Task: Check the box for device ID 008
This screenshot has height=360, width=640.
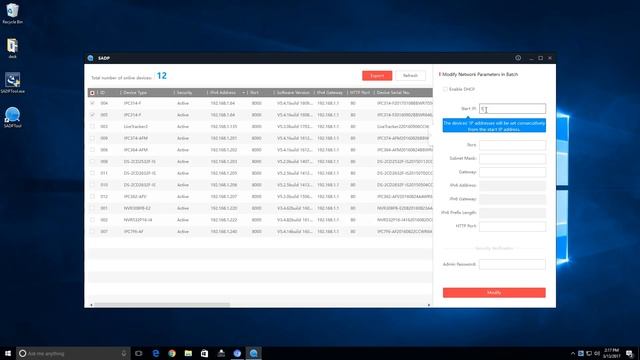Action: click(x=92, y=162)
